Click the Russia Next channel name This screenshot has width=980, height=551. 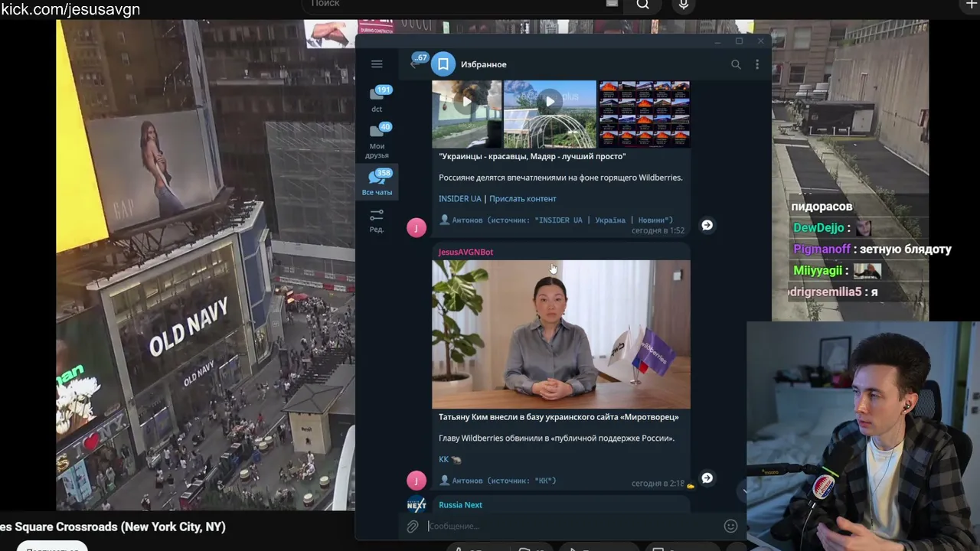[x=460, y=505]
